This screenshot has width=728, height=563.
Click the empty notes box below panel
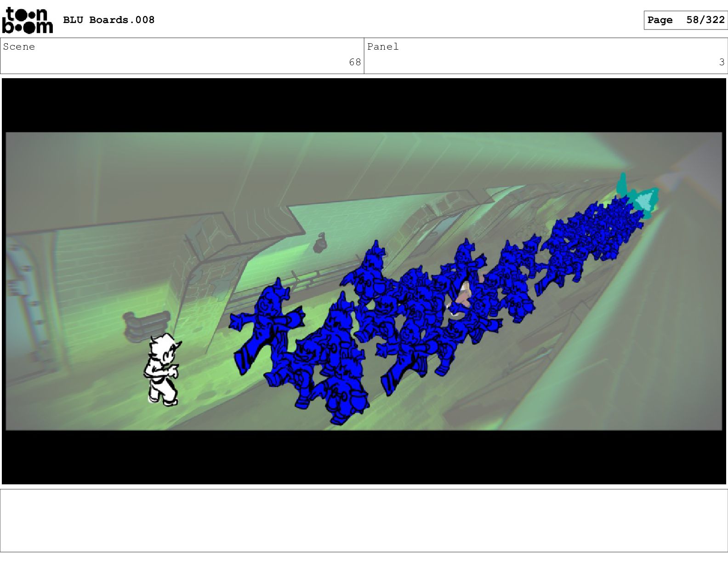click(x=364, y=520)
